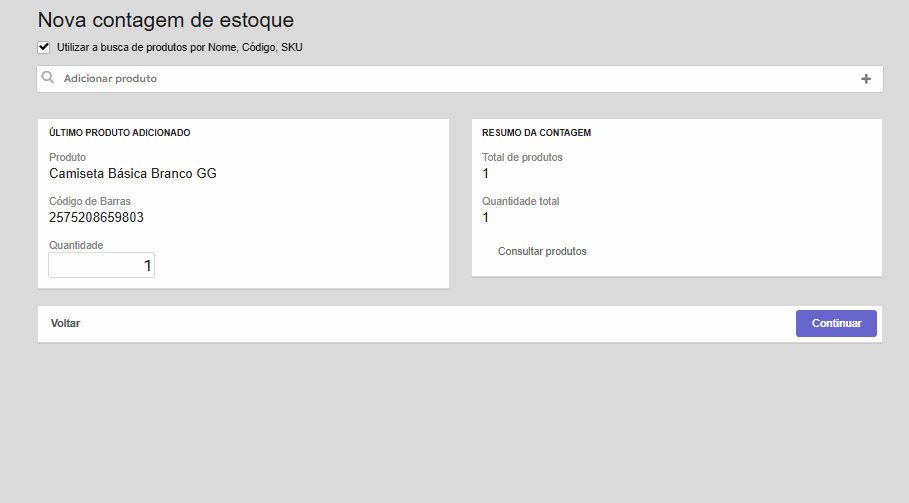Click the Continuar button
This screenshot has width=909, height=503.
click(x=836, y=323)
